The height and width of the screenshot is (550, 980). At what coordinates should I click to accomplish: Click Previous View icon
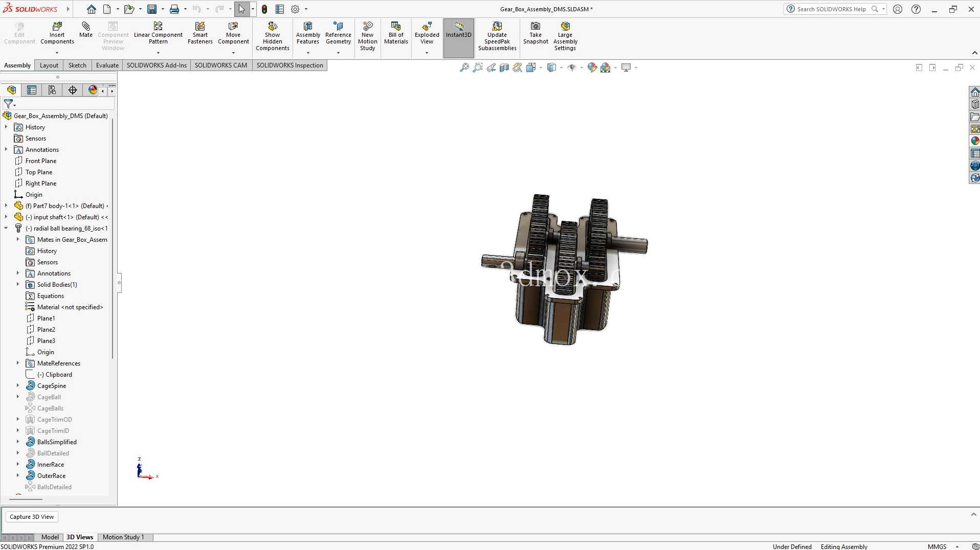[491, 67]
